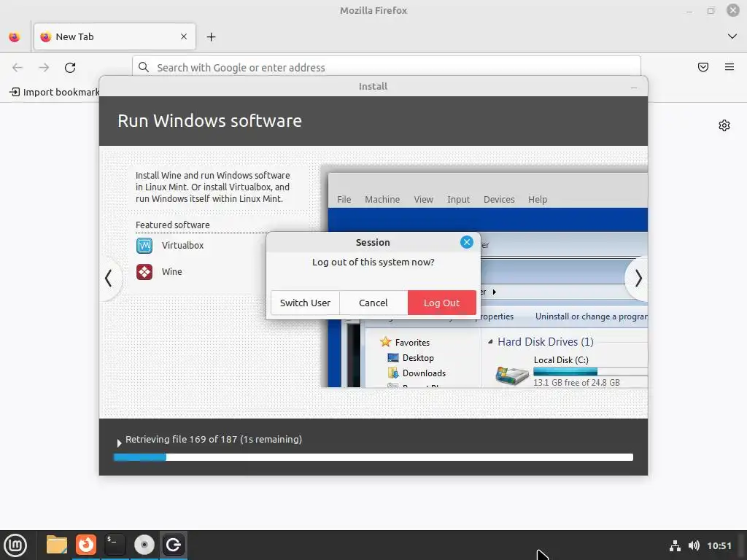The height and width of the screenshot is (560, 747).
Task: Reload the current page
Action: [70, 68]
